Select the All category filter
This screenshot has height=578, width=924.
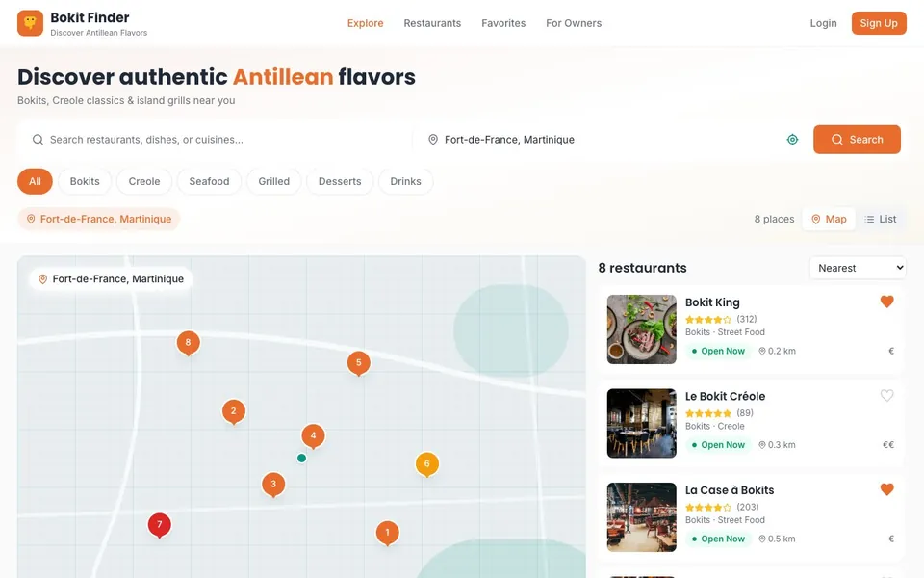35,181
